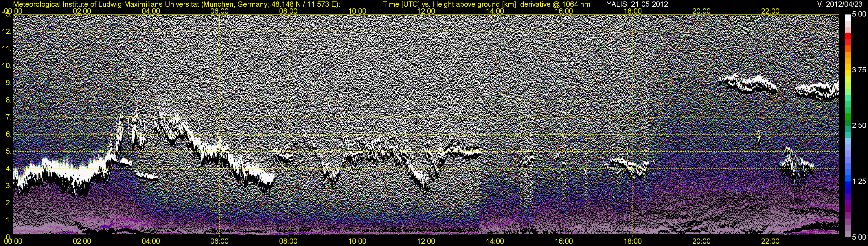Screen dimensions: 868x246
Task: Click the 2.50 value on the color scale
Action: point(859,125)
